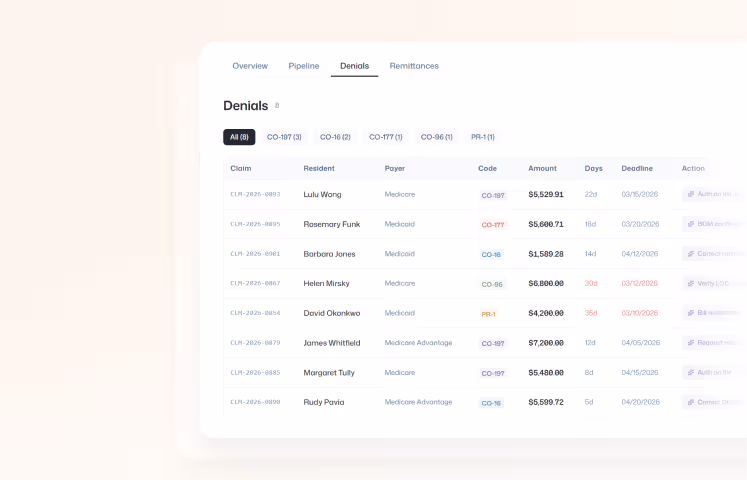Click the Action column header
Screen dimensions: 747x480
coord(693,169)
